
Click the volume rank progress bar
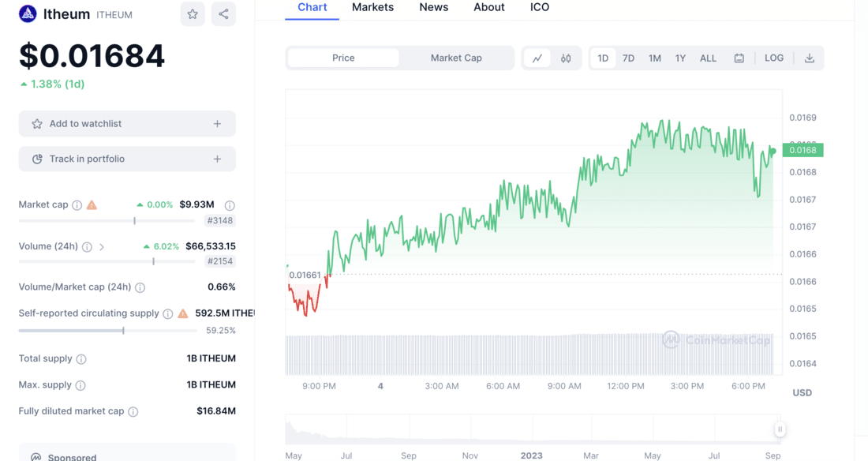[x=107, y=261]
